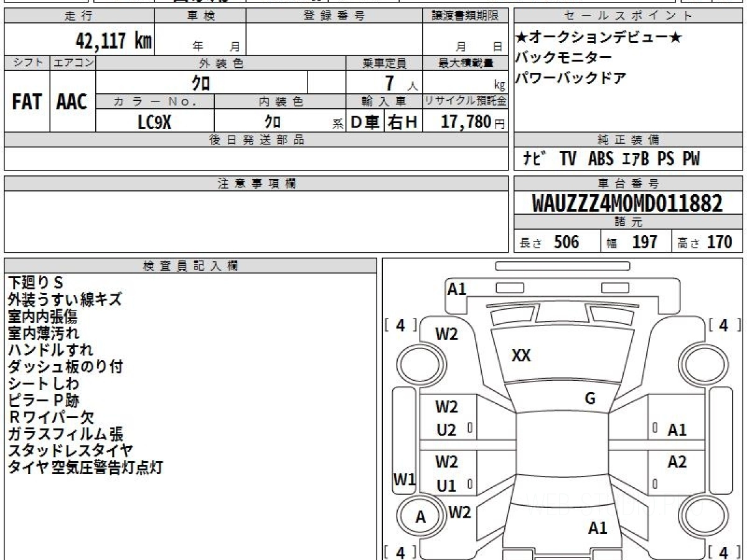Click the TV equipment entry
This screenshot has width=747, height=560.
[568, 159]
